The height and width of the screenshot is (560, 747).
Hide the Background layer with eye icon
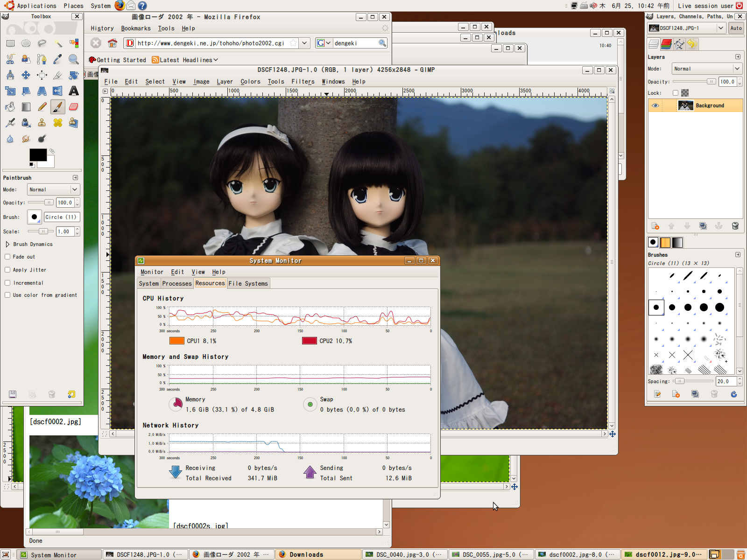[655, 105]
